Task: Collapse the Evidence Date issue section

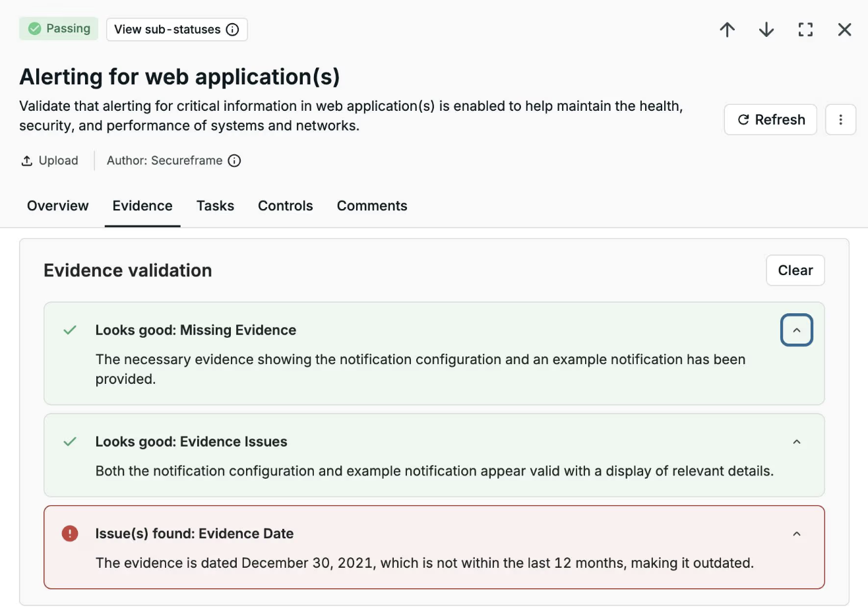Action: pos(797,534)
